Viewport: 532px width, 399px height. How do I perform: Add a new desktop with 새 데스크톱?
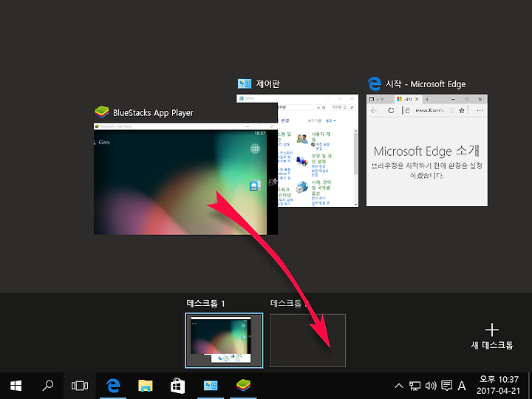(492, 337)
